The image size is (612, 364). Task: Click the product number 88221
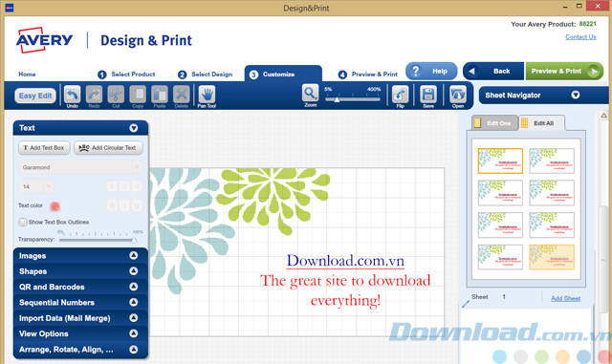click(x=587, y=24)
